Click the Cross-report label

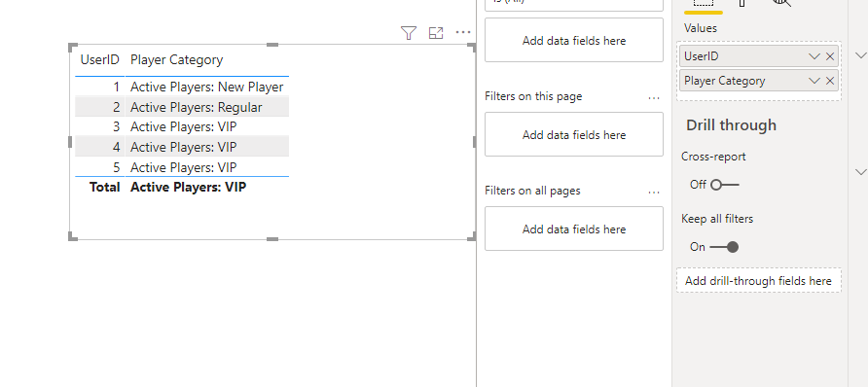tap(713, 157)
